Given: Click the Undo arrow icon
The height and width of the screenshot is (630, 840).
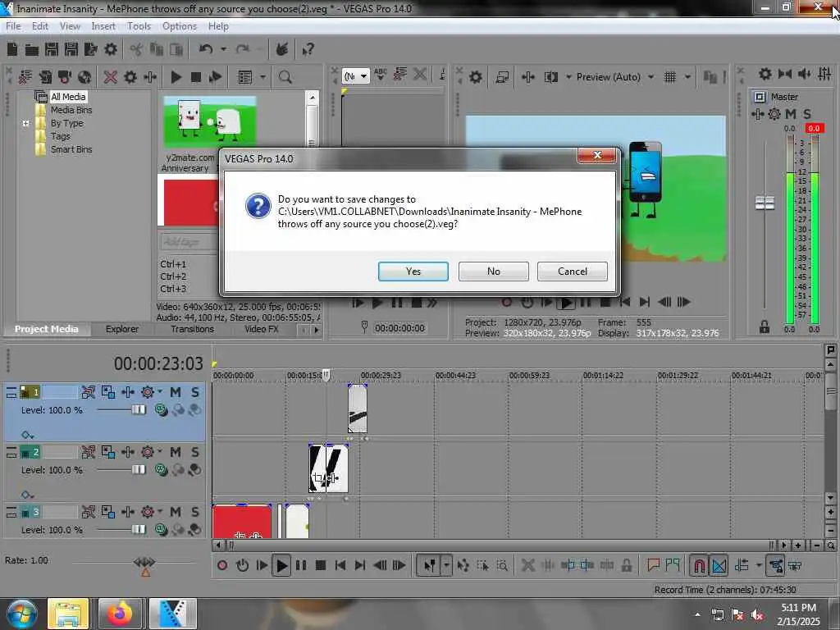Looking at the screenshot, I should click(206, 49).
